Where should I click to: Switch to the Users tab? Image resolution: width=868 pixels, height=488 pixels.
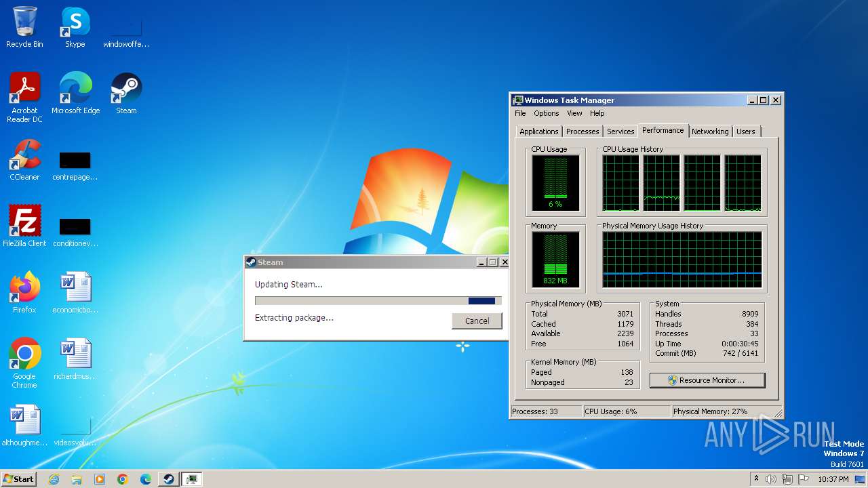(x=745, y=131)
